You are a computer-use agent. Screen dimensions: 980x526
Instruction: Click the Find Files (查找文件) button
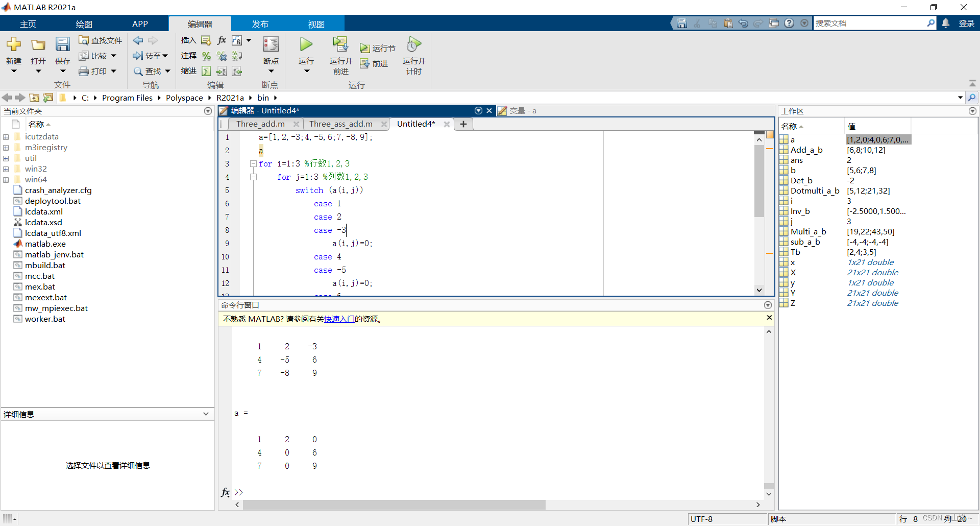pyautogui.click(x=101, y=40)
